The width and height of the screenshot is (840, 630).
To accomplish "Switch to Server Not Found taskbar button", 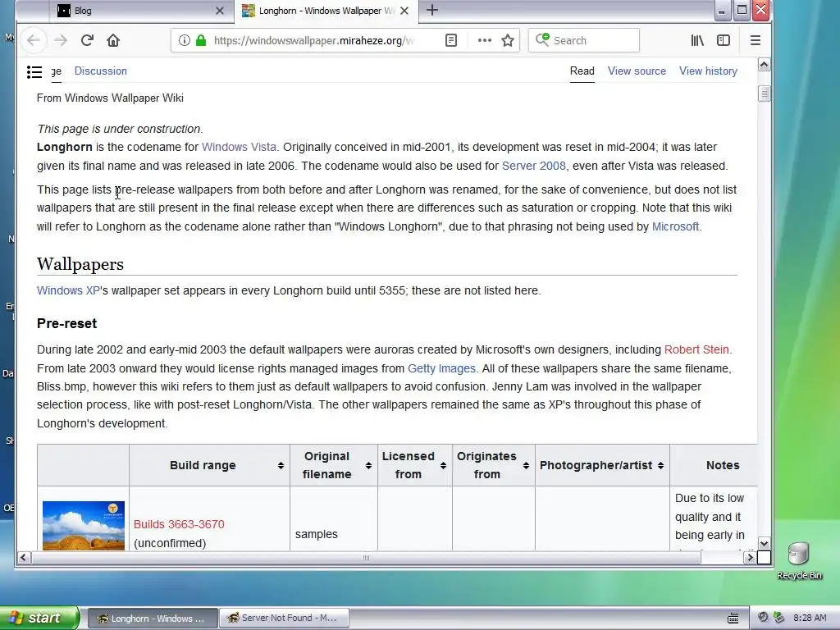I will click(284, 619).
